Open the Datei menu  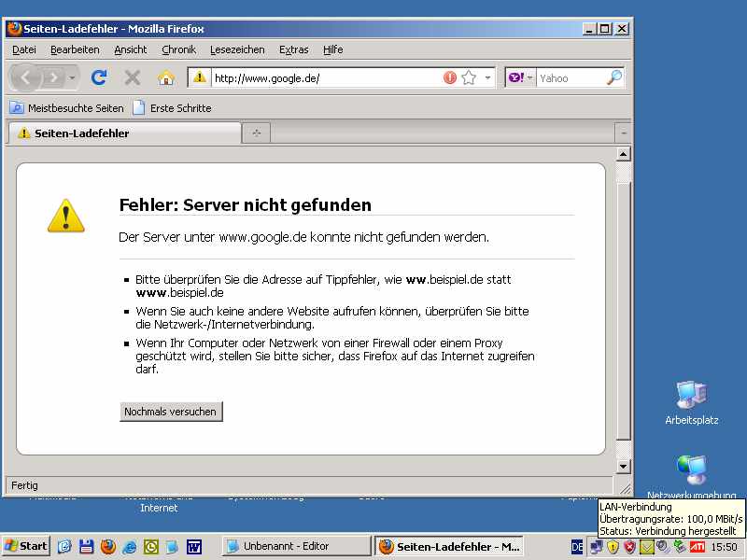pyautogui.click(x=24, y=49)
